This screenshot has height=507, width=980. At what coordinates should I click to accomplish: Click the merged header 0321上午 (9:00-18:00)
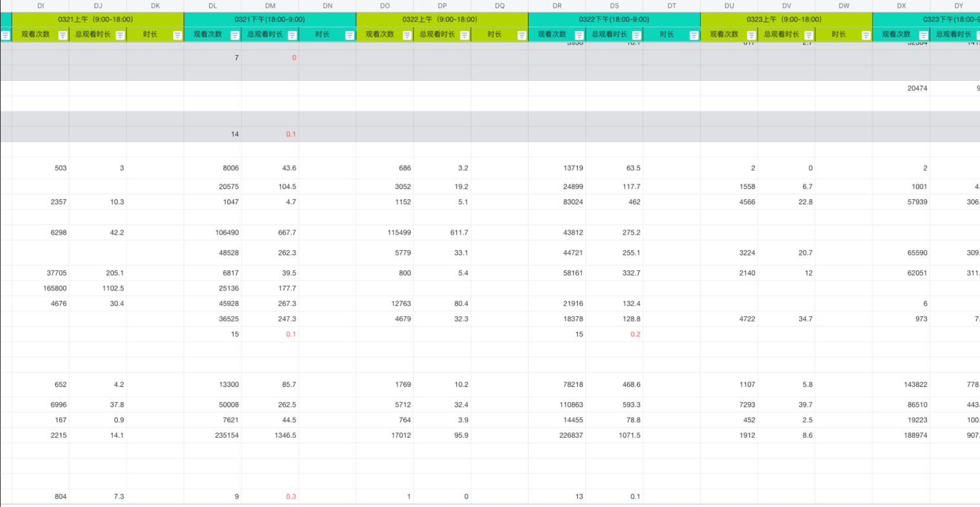98,19
